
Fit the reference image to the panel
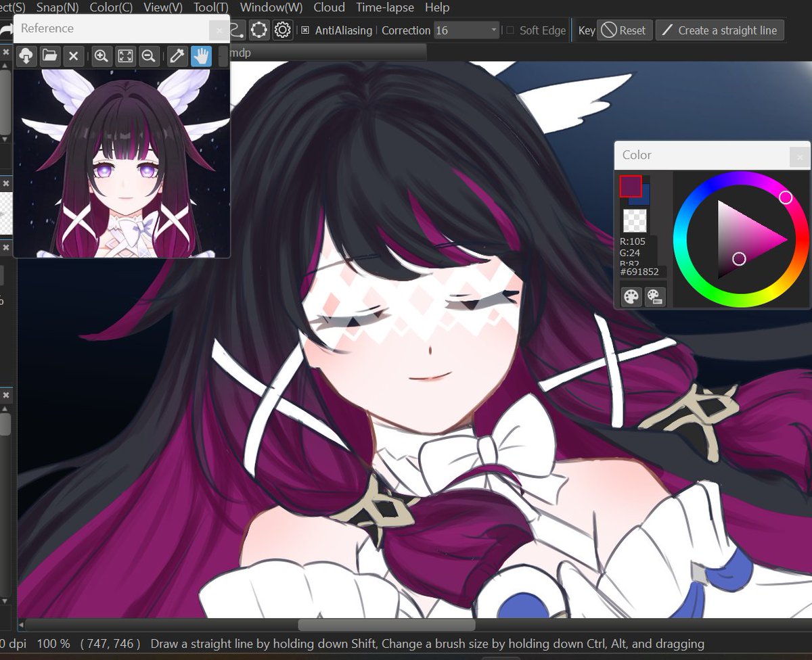(x=125, y=56)
